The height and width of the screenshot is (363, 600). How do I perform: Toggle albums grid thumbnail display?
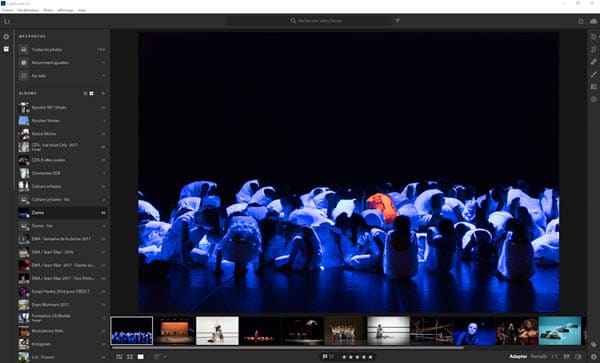point(91,93)
